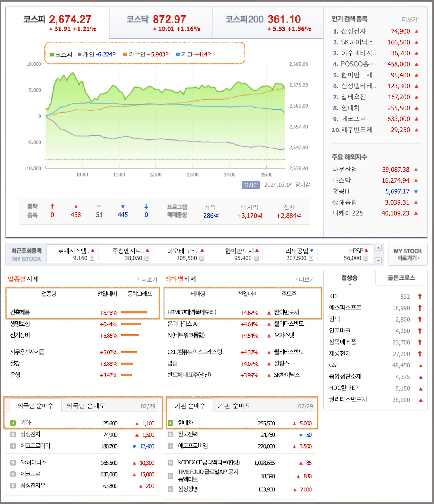
Task: Show next recently viewed stocks with down arrow
Action: pyautogui.click(x=378, y=260)
